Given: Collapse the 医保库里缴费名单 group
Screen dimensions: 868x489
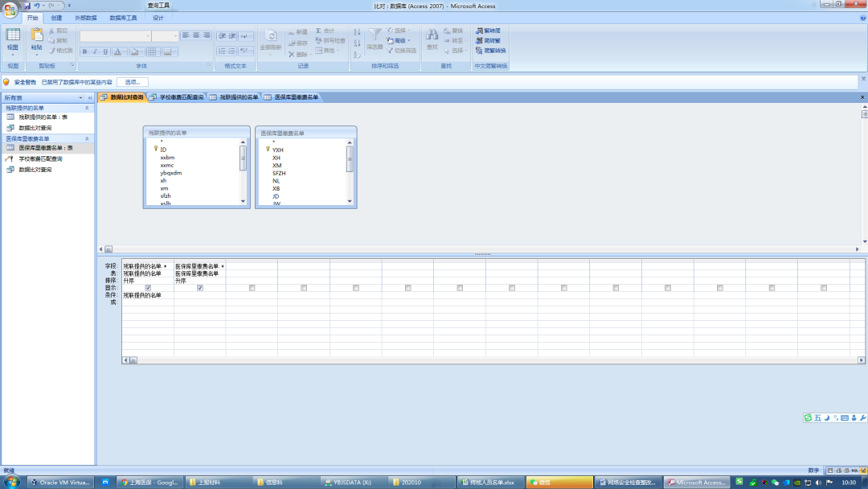Looking at the screenshot, I should (x=87, y=138).
